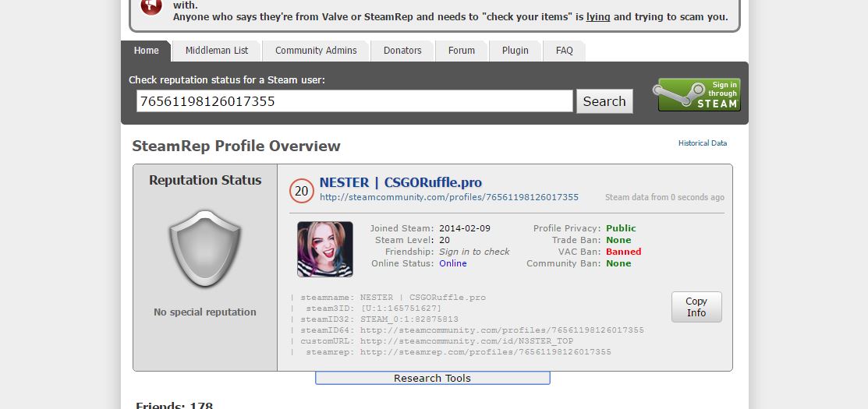
Task: Click the gray reputation shield icon
Action: tap(205, 249)
